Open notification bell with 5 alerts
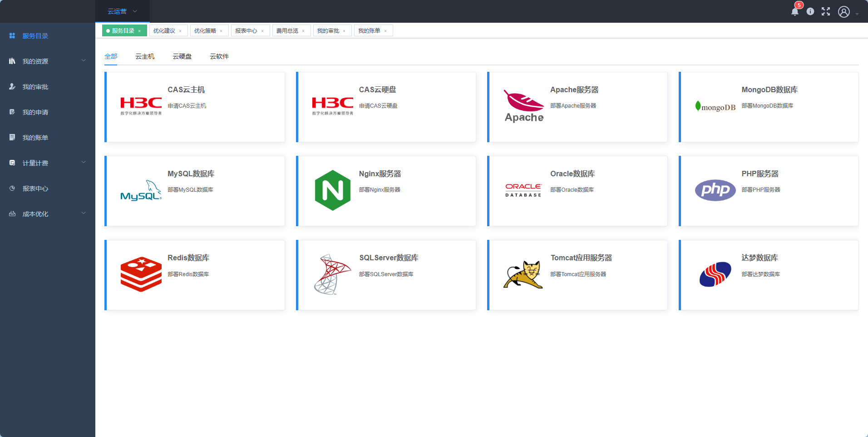Image resolution: width=868 pixels, height=437 pixels. pos(794,11)
